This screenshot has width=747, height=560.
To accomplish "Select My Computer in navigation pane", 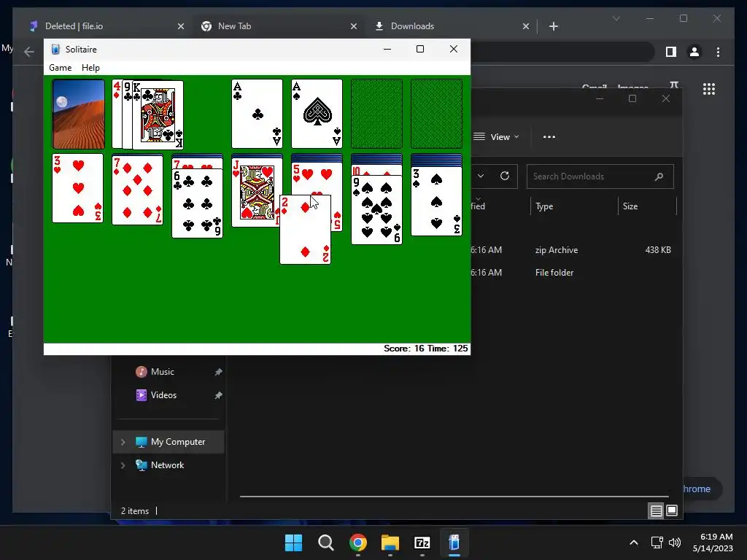I will [170, 442].
